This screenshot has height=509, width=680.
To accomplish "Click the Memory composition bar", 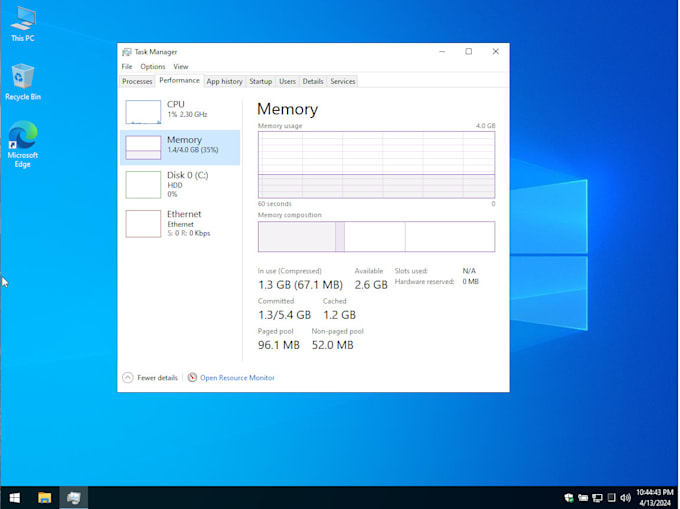I will pos(376,237).
